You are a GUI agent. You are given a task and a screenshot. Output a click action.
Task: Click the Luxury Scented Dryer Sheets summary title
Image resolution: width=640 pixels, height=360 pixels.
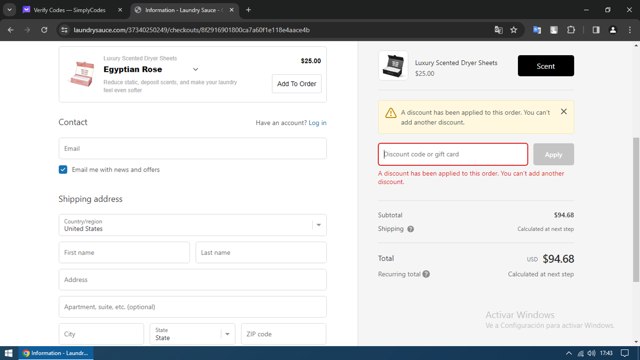click(456, 63)
